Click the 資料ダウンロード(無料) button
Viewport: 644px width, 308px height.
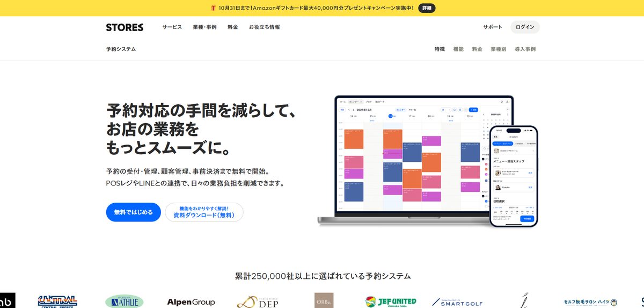click(x=204, y=212)
